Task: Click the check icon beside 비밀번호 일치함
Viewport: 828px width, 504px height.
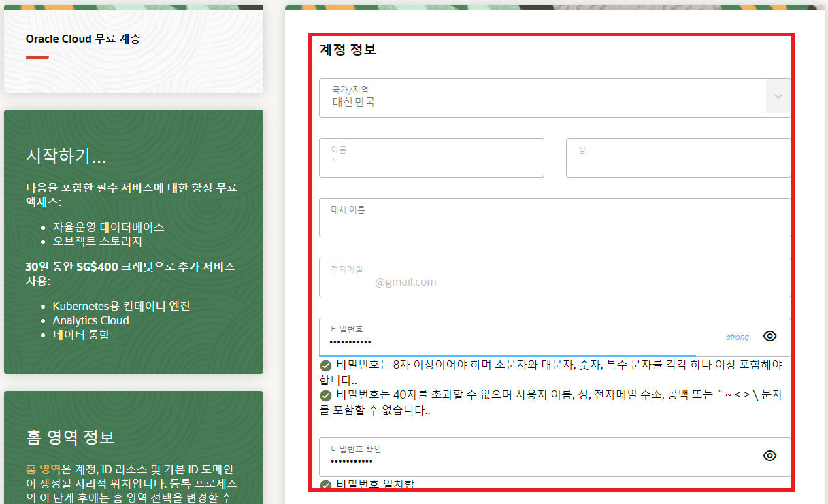Action: [x=326, y=485]
